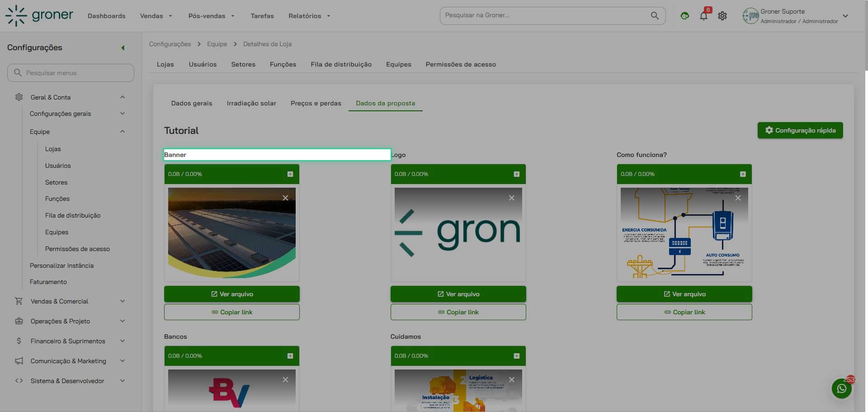
Task: Click plus icon on Cuidamos upload bar
Action: (x=517, y=356)
